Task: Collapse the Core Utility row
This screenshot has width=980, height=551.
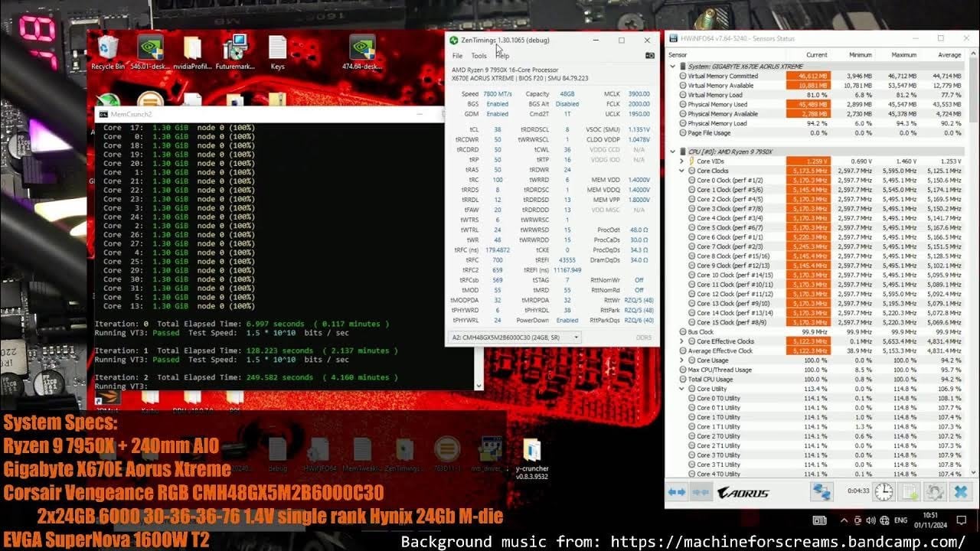Action: (x=681, y=389)
